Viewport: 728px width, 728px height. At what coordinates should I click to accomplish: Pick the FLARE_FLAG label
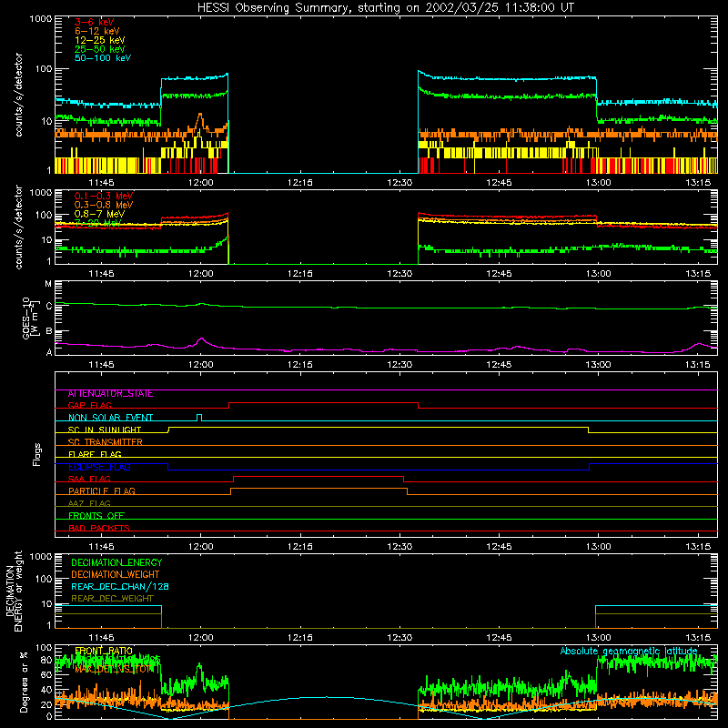point(95,454)
